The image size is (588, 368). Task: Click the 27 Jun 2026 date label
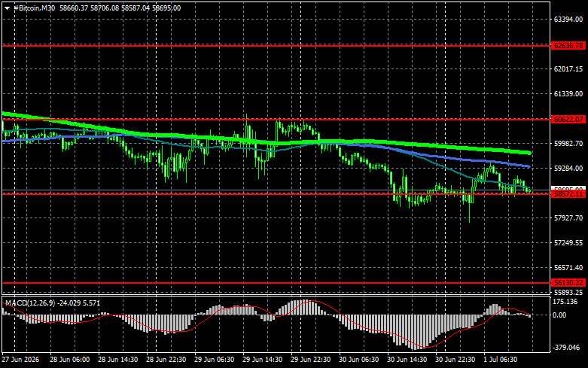pyautogui.click(x=20, y=360)
